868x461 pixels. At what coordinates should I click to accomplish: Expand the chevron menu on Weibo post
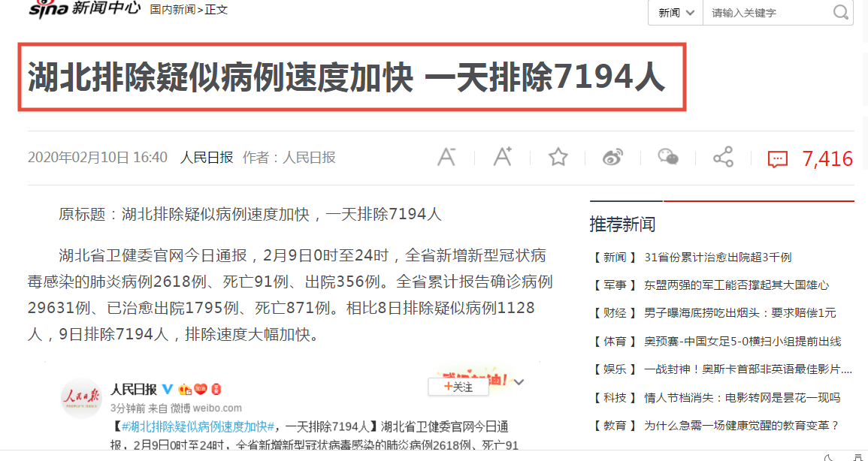click(519, 382)
